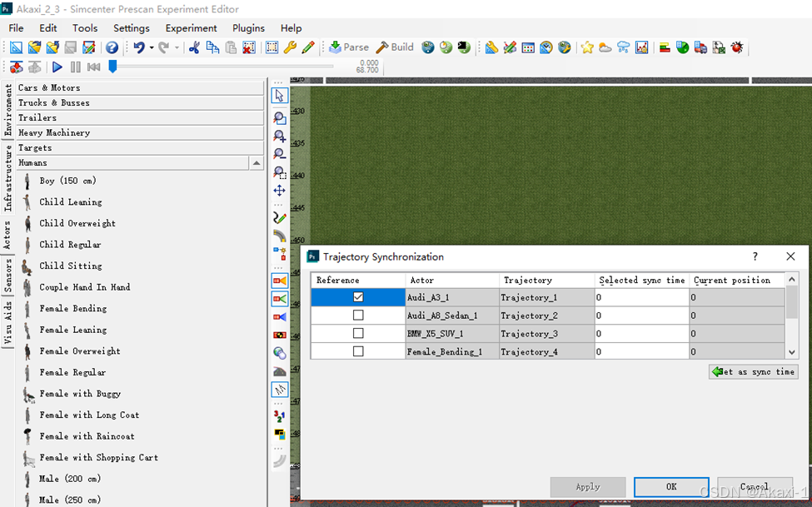Switch to the Sensors side tab
This screenshot has height=507, width=812.
pyautogui.click(x=7, y=276)
